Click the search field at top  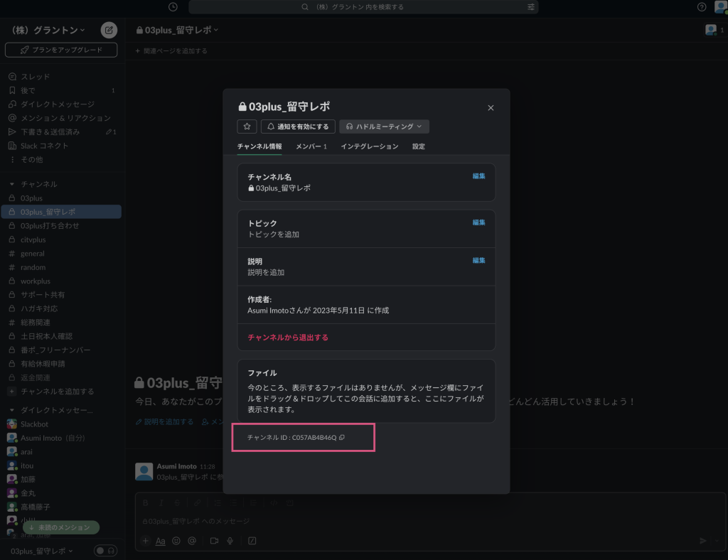[363, 7]
